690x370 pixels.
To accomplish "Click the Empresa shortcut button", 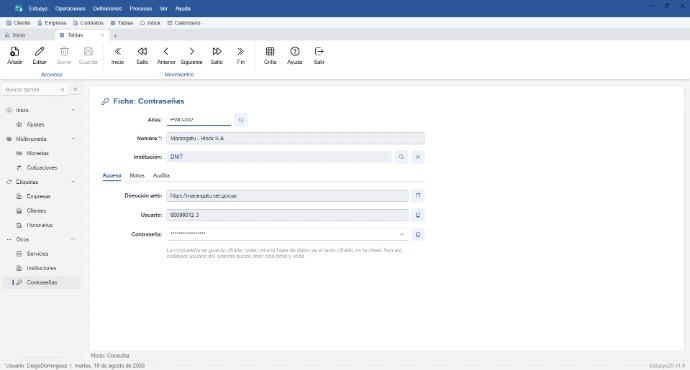I will 51,23.
